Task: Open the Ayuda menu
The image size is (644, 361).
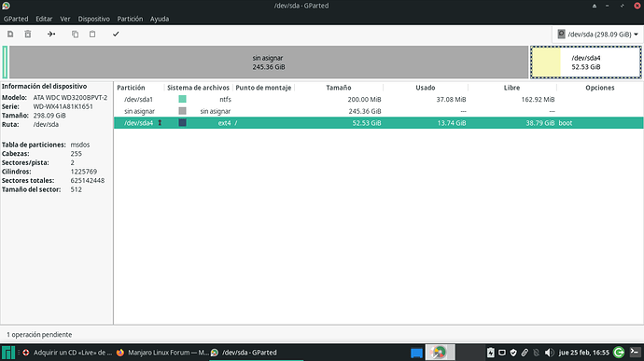Action: tap(160, 19)
